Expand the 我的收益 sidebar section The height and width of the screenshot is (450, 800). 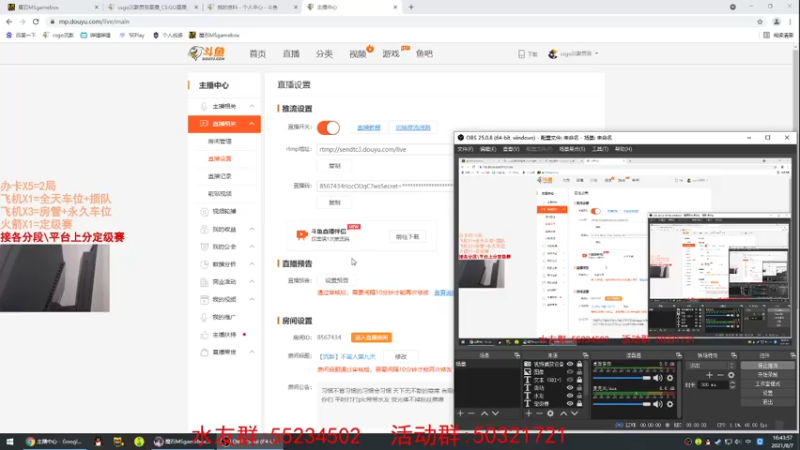pyautogui.click(x=252, y=229)
